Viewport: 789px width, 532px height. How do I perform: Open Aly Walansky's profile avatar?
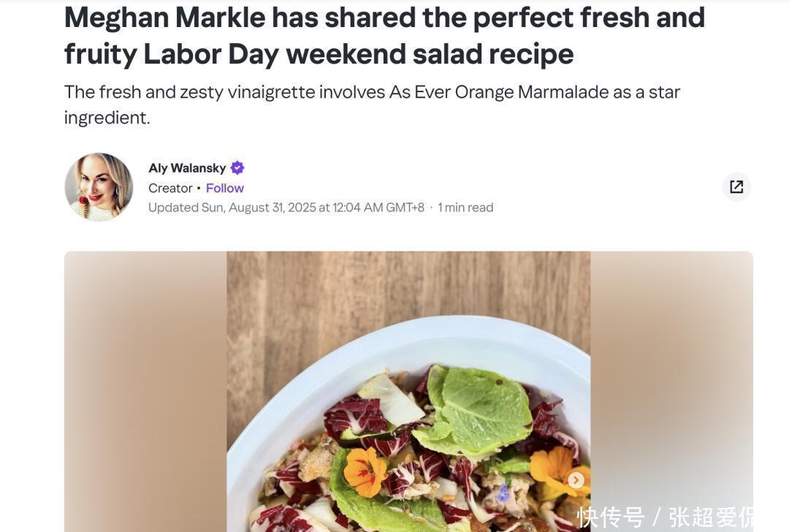tap(99, 187)
